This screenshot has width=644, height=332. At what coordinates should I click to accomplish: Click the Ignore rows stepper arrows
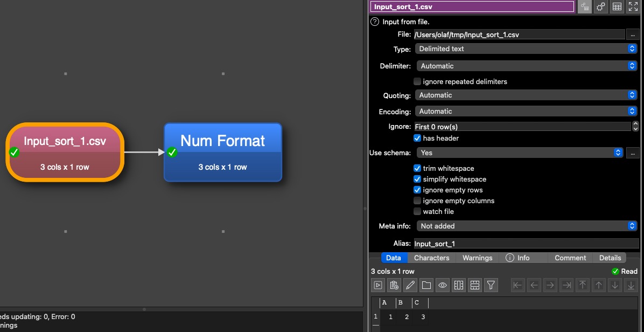pyautogui.click(x=635, y=126)
